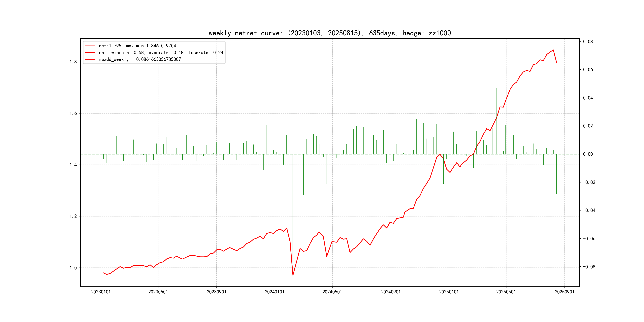Click the maxdd_weekly legend entry
Screen dimensions: 644x322
tap(140, 59)
